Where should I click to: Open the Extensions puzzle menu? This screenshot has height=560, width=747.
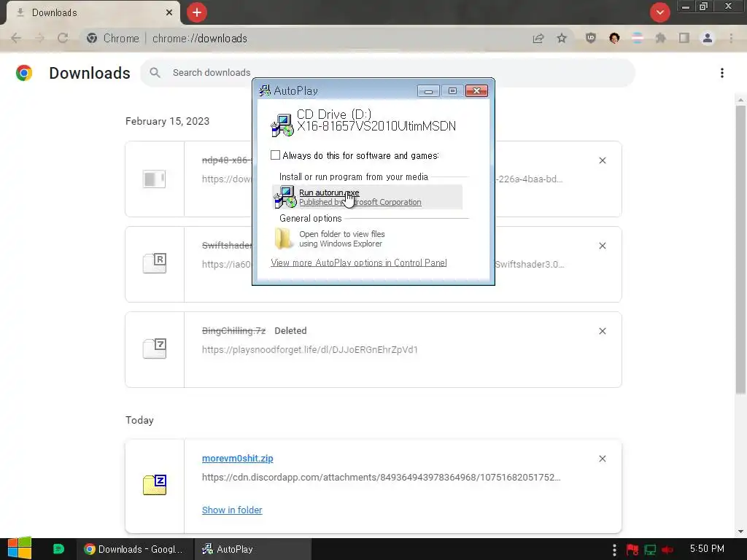point(661,38)
